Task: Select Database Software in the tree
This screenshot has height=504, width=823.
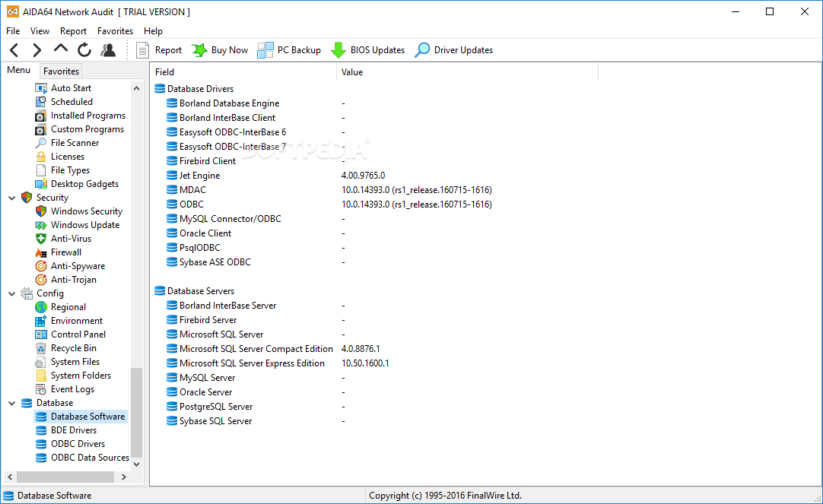Action: (87, 417)
